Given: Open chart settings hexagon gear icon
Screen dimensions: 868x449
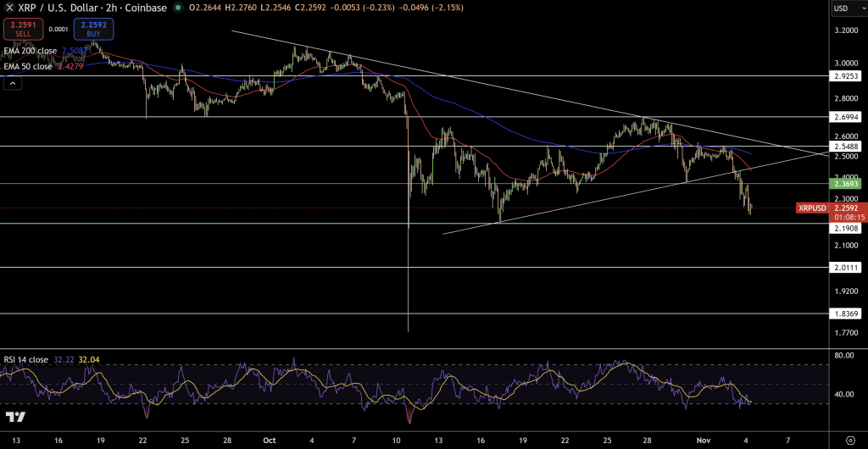Looking at the screenshot, I should pyautogui.click(x=851, y=441).
